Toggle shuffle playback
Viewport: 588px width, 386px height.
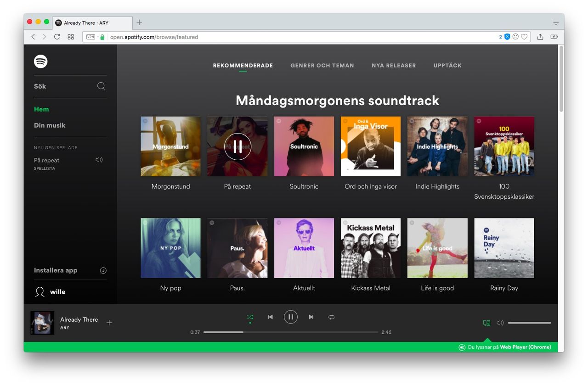(250, 317)
